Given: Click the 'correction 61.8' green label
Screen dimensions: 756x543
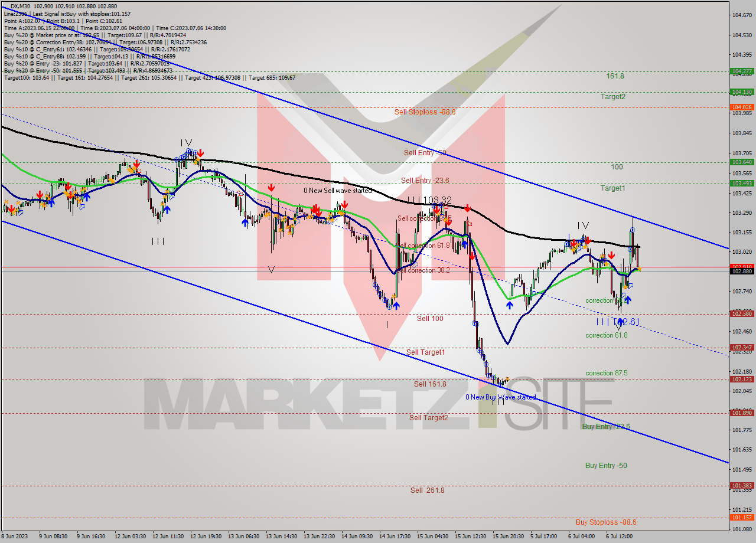Looking at the screenshot, I should click(x=607, y=335).
